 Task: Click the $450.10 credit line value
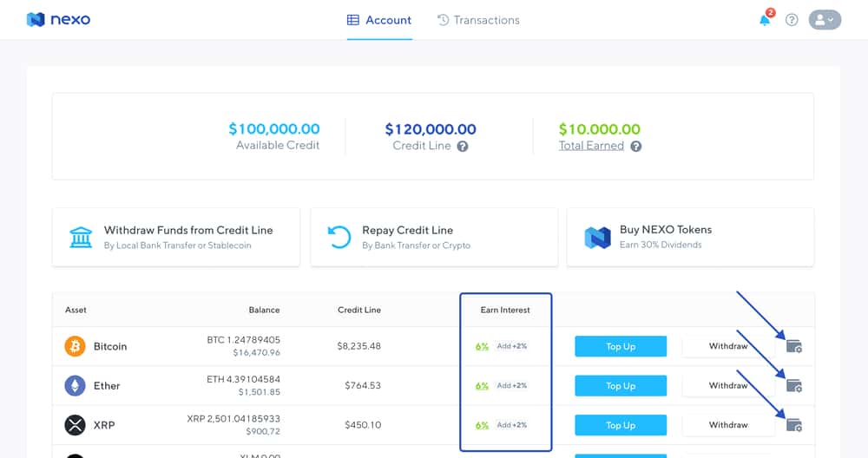click(363, 425)
